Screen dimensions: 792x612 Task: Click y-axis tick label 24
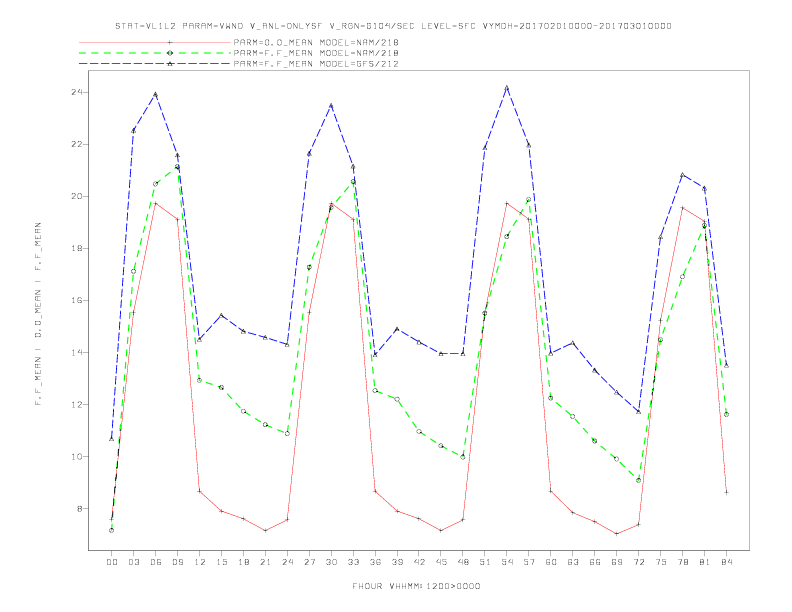point(76,92)
